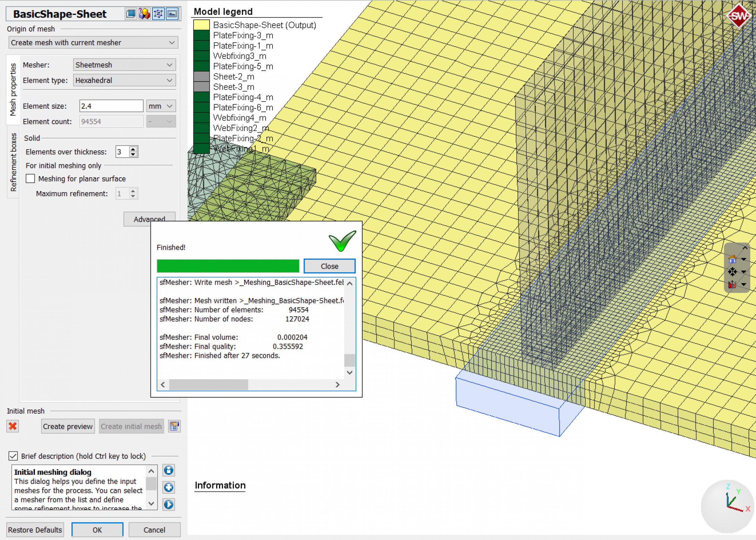Screen dimensions: 756x540
Task: Switch to the Refinement boxes tab
Action: tap(13, 162)
